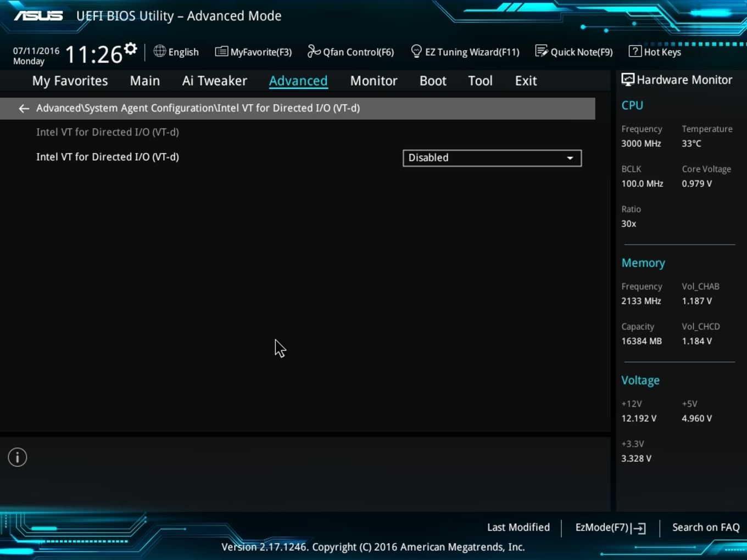Click the Vol_CHCD value 1.184 V
The height and width of the screenshot is (560, 747).
click(x=696, y=341)
